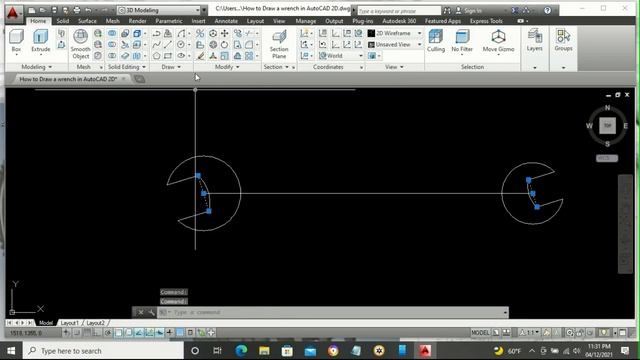This screenshot has height=360, width=640.
Task: Open the World coordinates dropdown
Action: click(x=341, y=56)
